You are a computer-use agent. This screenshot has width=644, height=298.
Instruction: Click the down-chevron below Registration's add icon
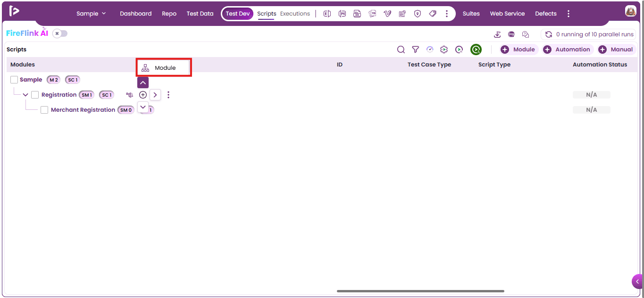pyautogui.click(x=143, y=107)
